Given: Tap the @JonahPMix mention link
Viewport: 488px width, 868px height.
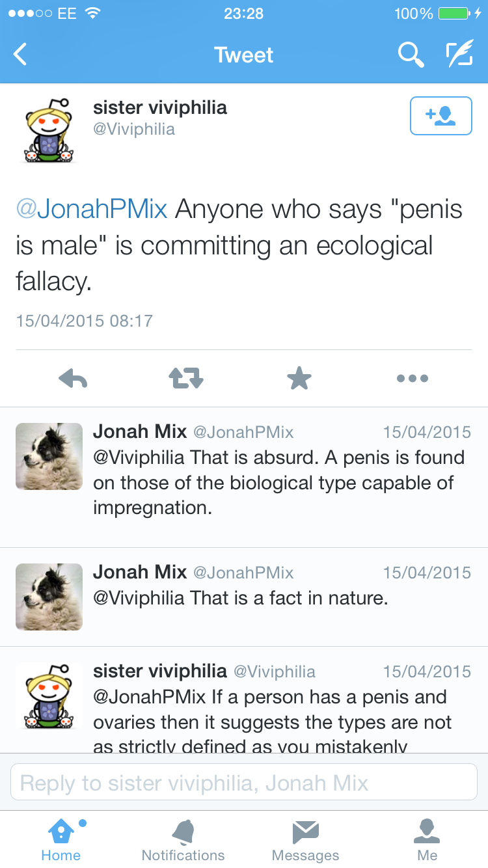Looking at the screenshot, I should (x=92, y=210).
